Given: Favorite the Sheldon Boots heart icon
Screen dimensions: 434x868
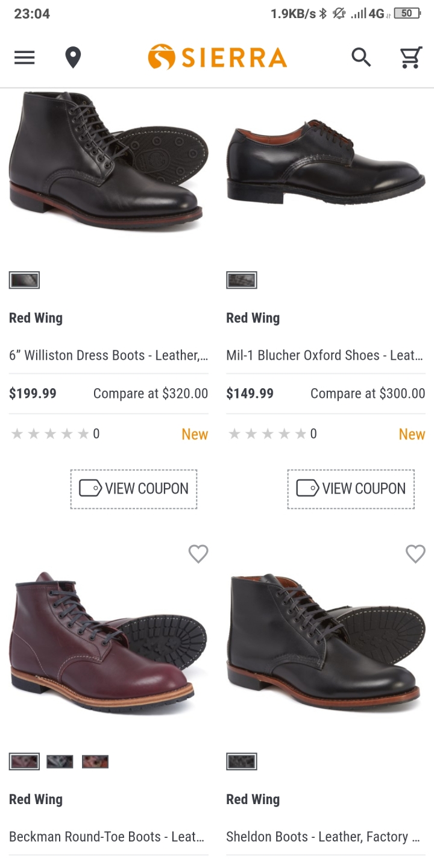Looking at the screenshot, I should click(415, 553).
